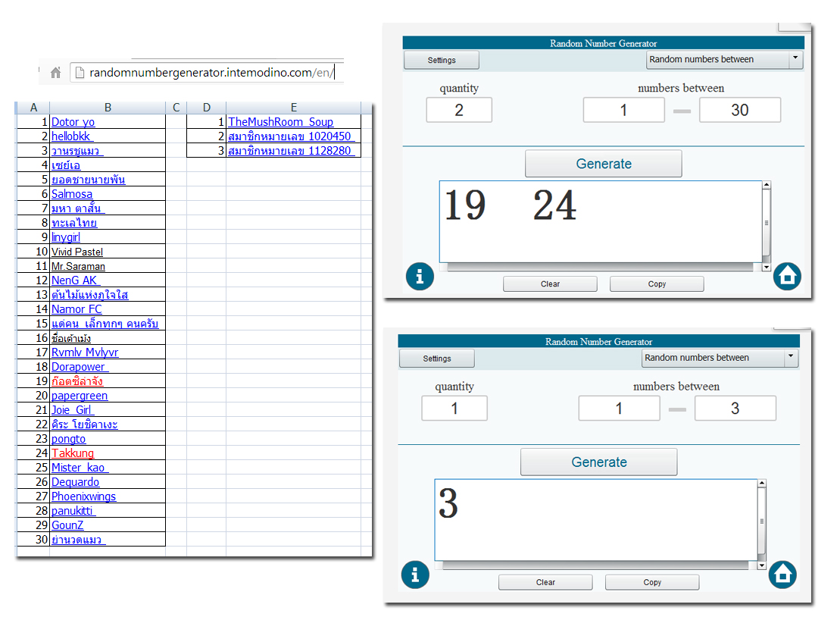840x639 pixels.
Task: Open the panukitti link
Action: 73,511
